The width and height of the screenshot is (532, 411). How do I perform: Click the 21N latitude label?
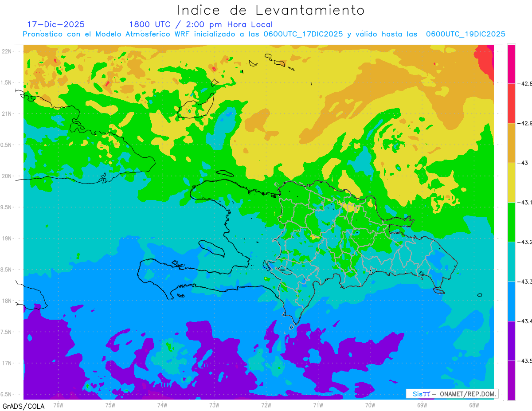pos(7,114)
